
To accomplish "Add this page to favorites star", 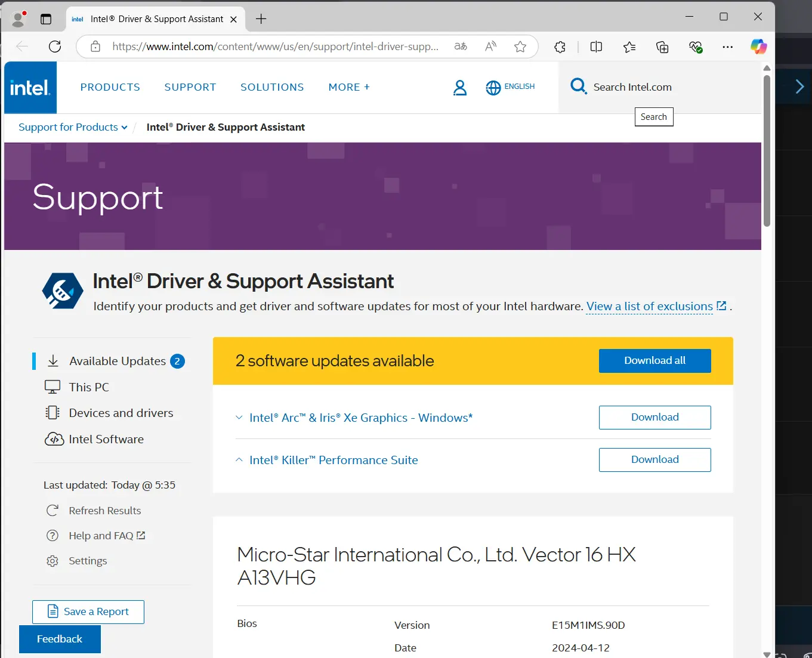I will click(520, 47).
